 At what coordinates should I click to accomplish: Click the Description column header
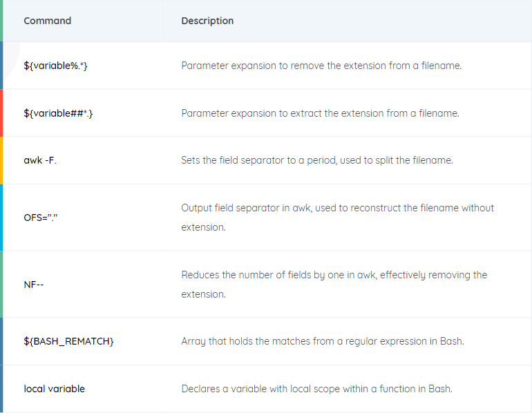pos(207,21)
